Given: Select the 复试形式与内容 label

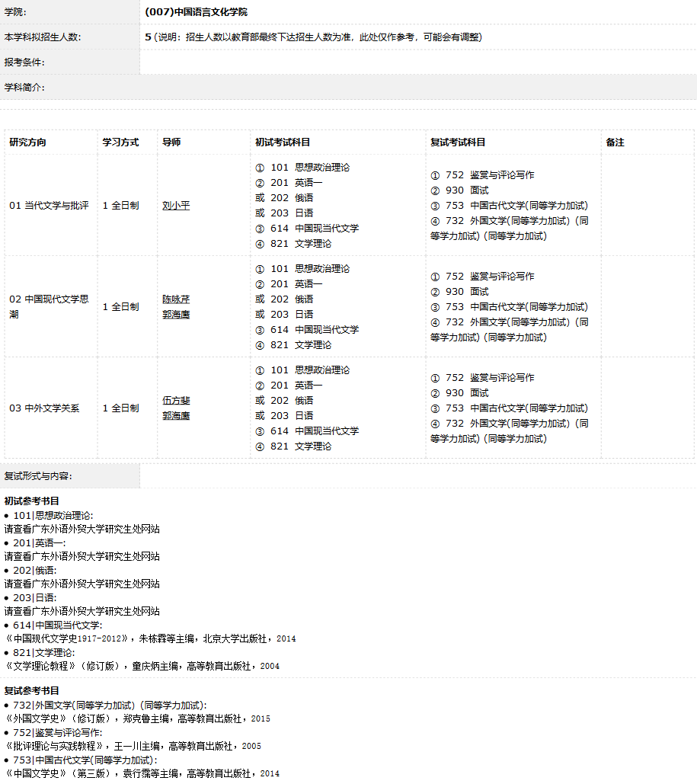Looking at the screenshot, I should tap(38, 476).
